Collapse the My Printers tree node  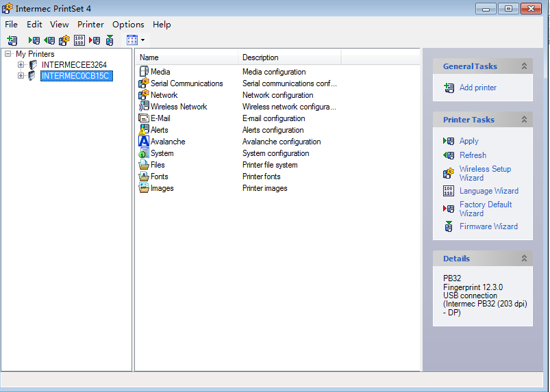(8, 54)
